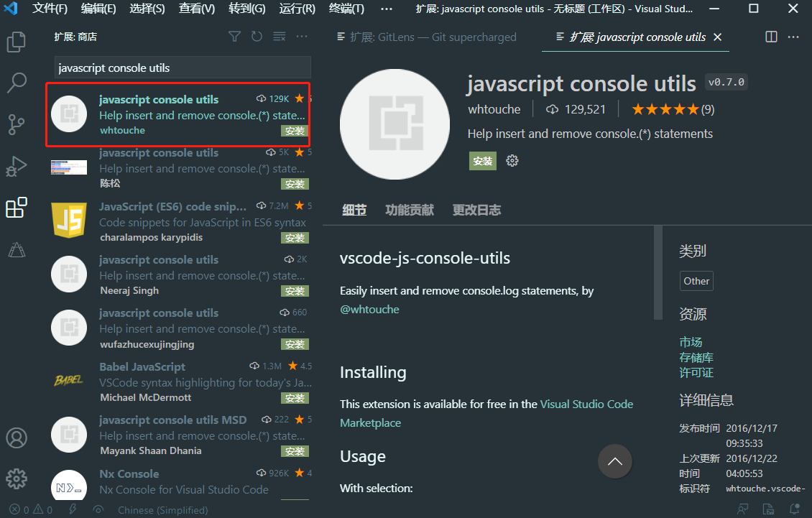
Task: Click the Chinese (Simplified) status bar entry
Action: click(162, 509)
